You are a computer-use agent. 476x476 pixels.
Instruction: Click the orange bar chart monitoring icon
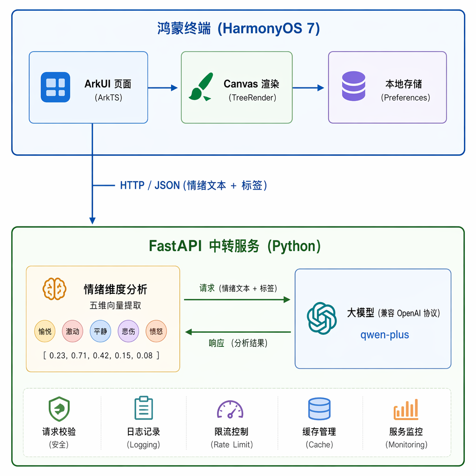click(x=406, y=409)
